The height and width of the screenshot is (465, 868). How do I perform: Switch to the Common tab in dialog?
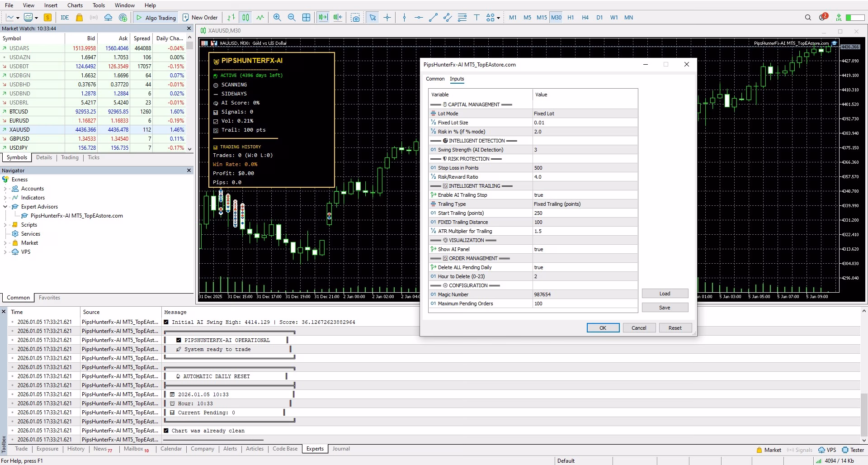coord(435,79)
